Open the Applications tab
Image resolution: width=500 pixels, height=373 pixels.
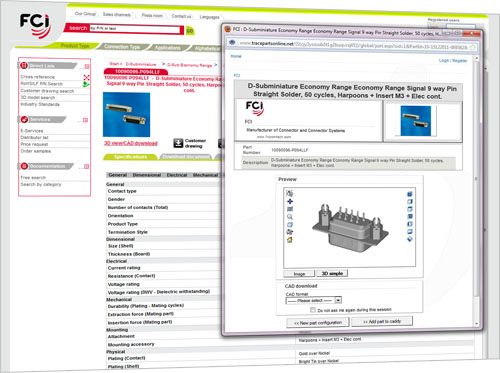coord(167,48)
